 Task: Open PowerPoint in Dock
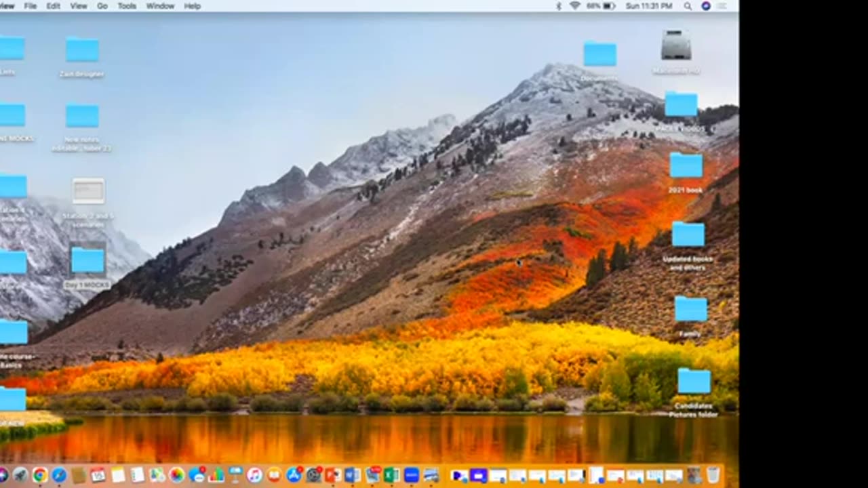[x=333, y=475]
